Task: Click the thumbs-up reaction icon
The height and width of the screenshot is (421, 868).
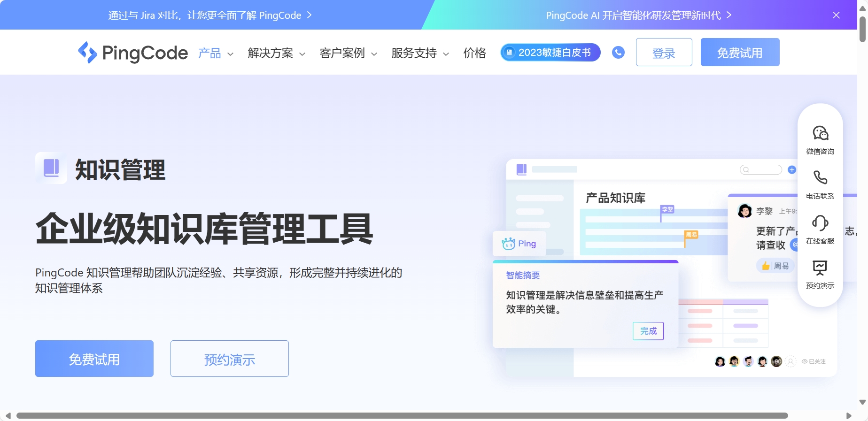Action: (x=766, y=266)
